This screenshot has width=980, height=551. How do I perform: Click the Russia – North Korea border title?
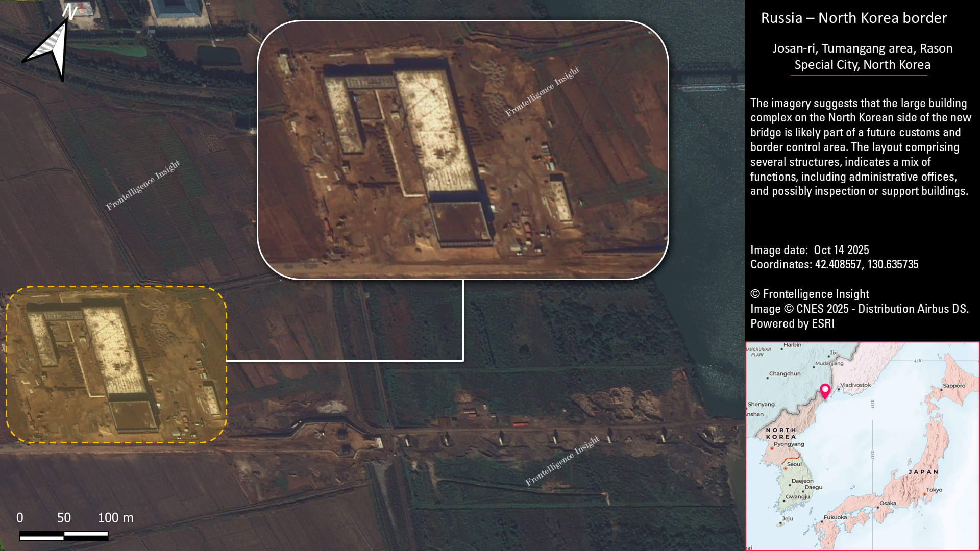tap(854, 18)
